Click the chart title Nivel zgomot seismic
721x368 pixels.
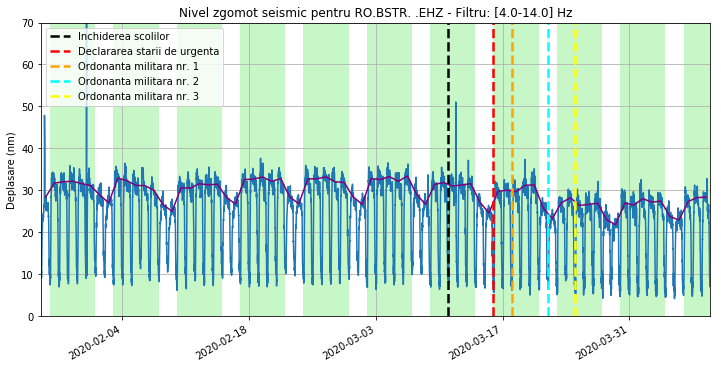pyautogui.click(x=376, y=13)
